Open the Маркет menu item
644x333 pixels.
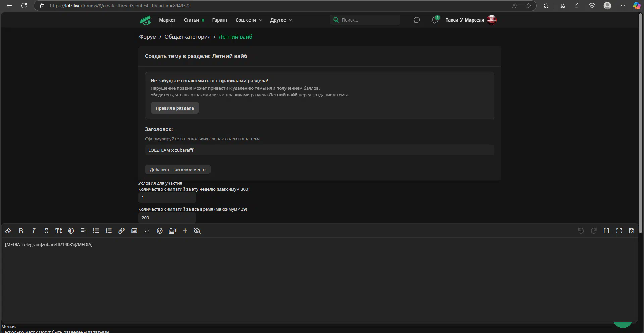[x=167, y=20]
